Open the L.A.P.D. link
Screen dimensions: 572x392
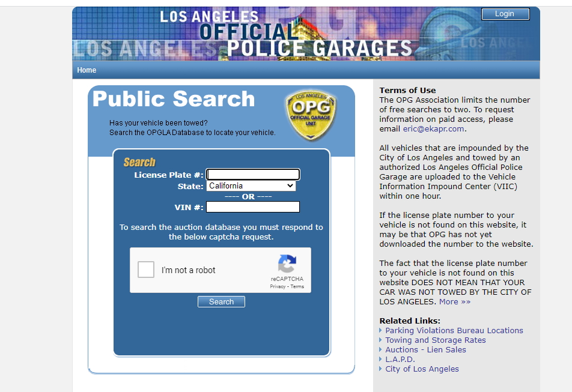pos(400,359)
